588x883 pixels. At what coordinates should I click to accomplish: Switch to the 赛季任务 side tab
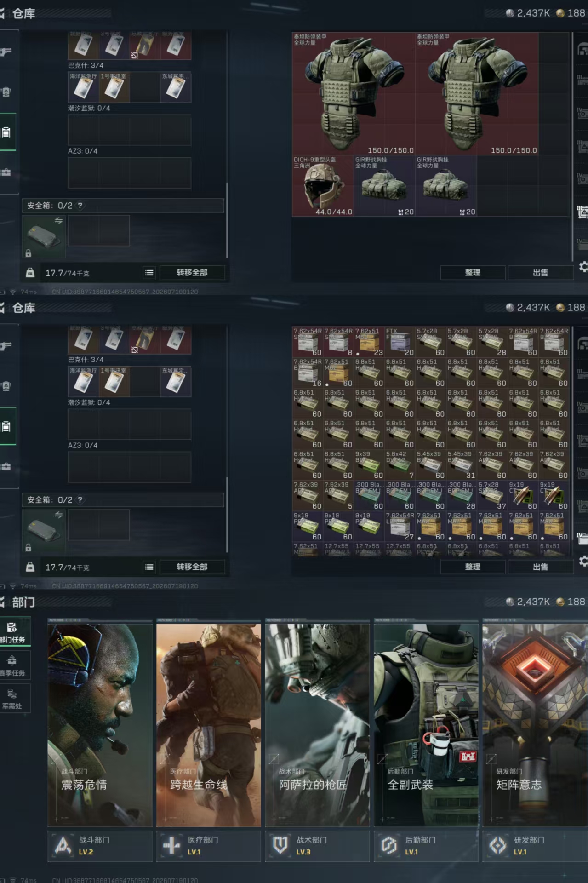(x=13, y=665)
